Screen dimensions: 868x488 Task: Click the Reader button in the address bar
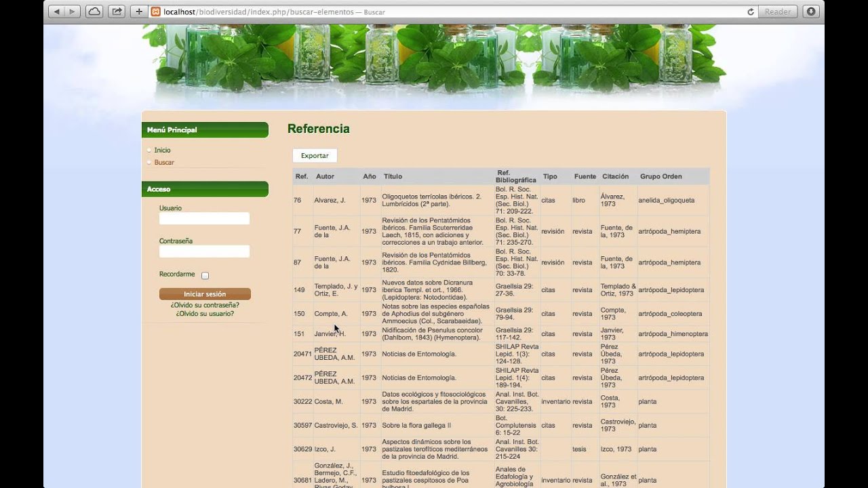click(x=777, y=12)
